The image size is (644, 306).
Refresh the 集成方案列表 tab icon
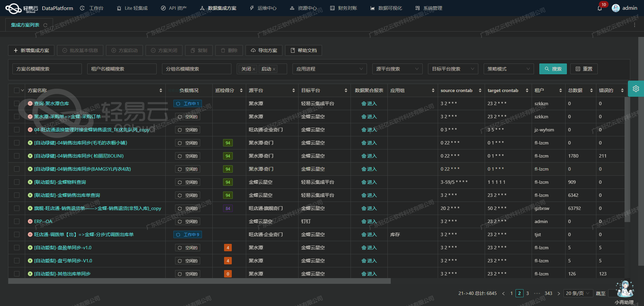click(x=45, y=25)
